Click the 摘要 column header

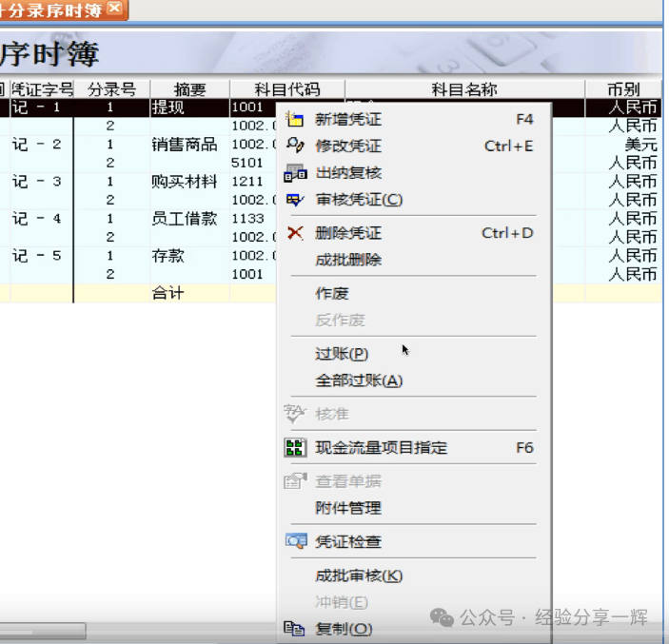(x=189, y=89)
